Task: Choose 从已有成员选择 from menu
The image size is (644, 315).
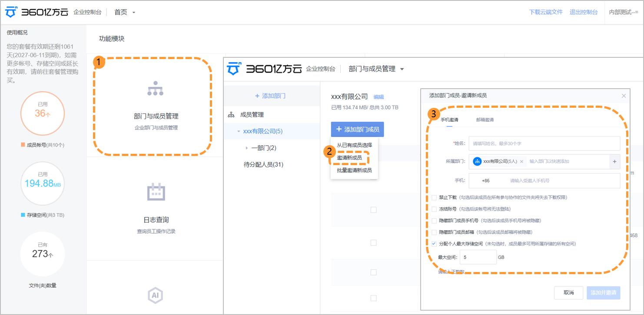Action: pos(354,145)
